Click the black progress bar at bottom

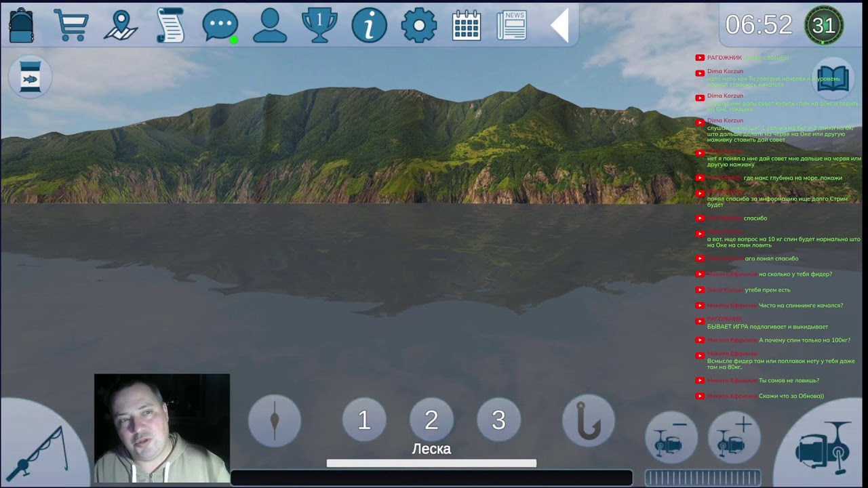pos(431,478)
